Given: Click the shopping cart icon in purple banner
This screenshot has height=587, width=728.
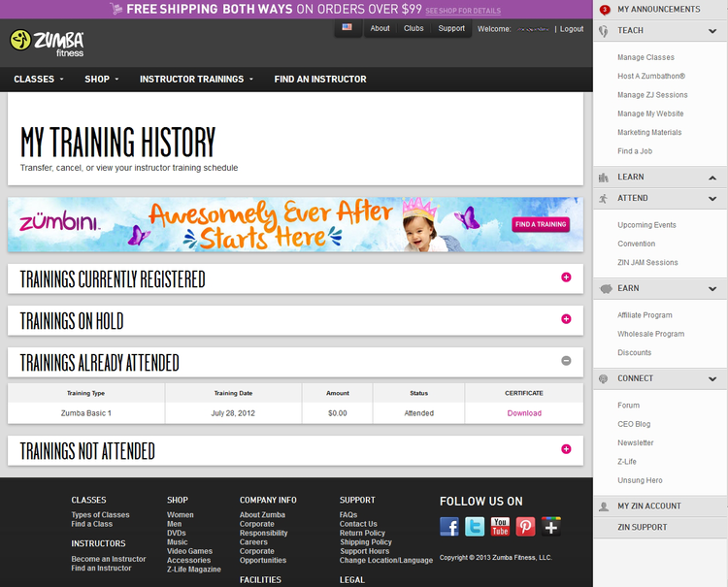Looking at the screenshot, I should click(116, 9).
